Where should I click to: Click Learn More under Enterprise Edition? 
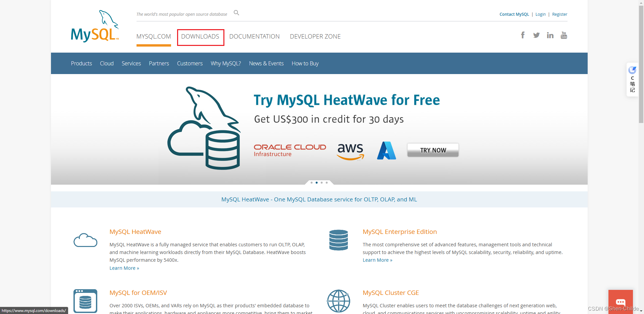[377, 260]
